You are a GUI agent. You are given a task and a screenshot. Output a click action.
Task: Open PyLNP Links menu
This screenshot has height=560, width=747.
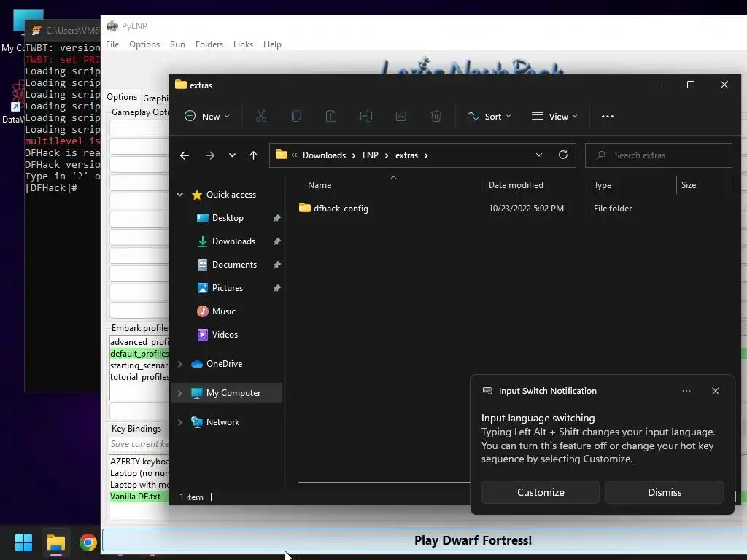point(243,44)
